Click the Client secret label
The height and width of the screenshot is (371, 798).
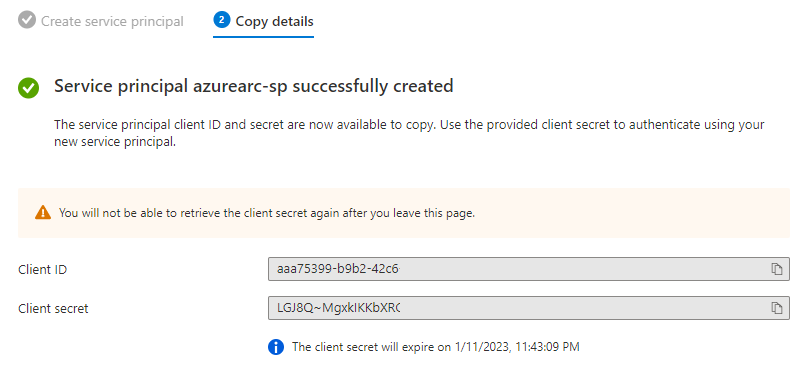coord(53,308)
